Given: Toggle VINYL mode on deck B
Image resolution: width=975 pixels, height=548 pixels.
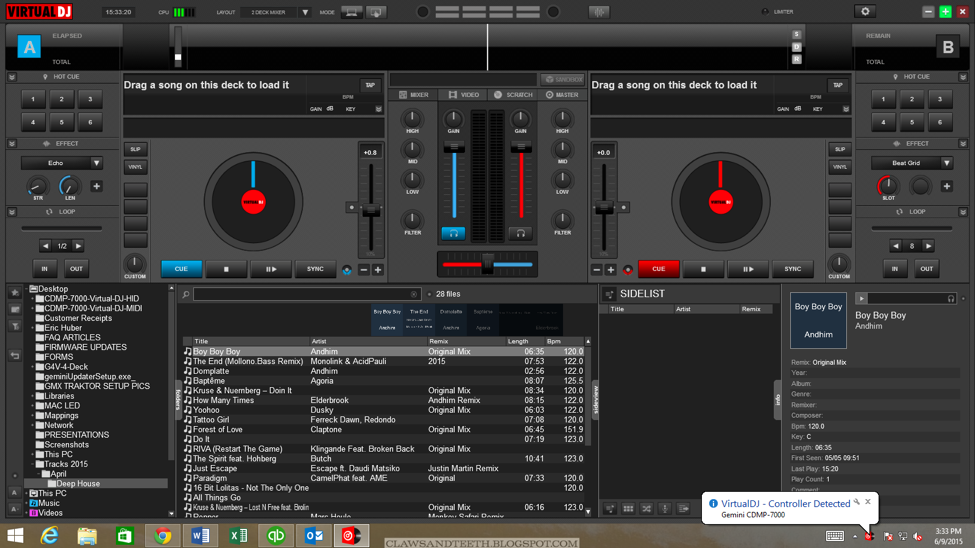Looking at the screenshot, I should coord(839,167).
